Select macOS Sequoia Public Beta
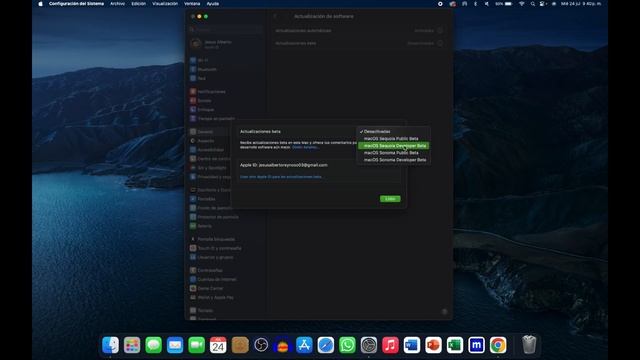Image resolution: width=640 pixels, height=360 pixels. (x=393, y=139)
